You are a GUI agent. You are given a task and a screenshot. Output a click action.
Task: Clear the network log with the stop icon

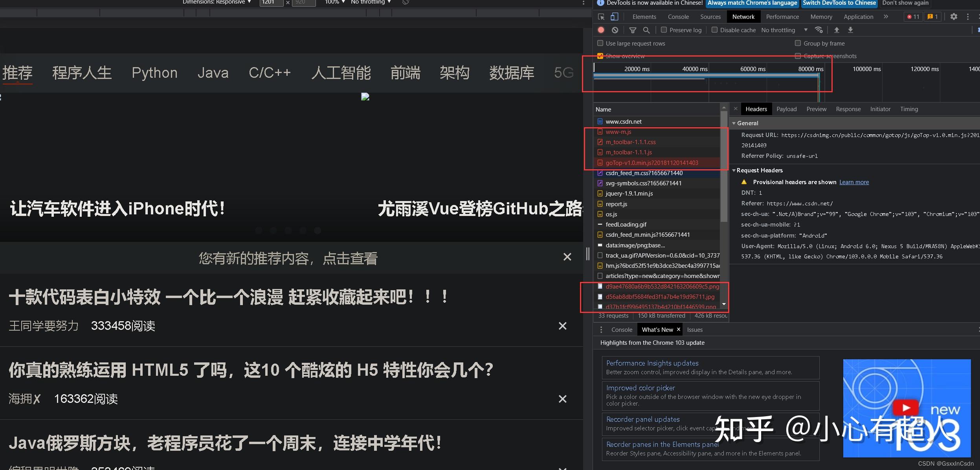[x=614, y=30]
